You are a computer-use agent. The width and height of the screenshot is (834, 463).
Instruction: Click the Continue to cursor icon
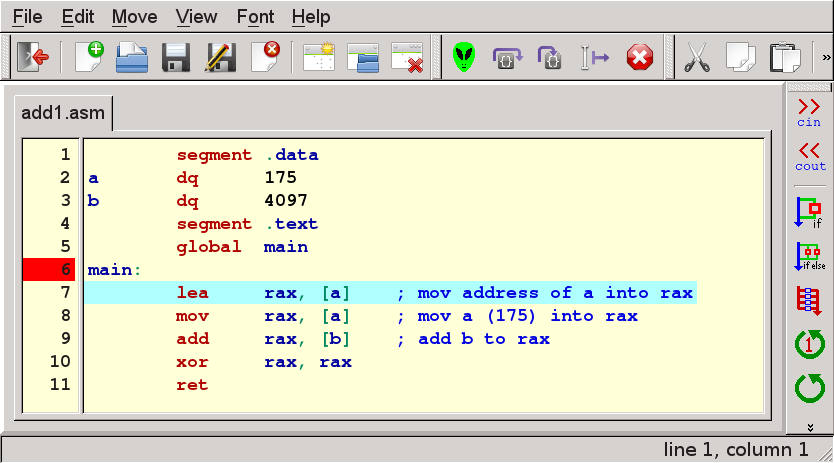pos(594,57)
